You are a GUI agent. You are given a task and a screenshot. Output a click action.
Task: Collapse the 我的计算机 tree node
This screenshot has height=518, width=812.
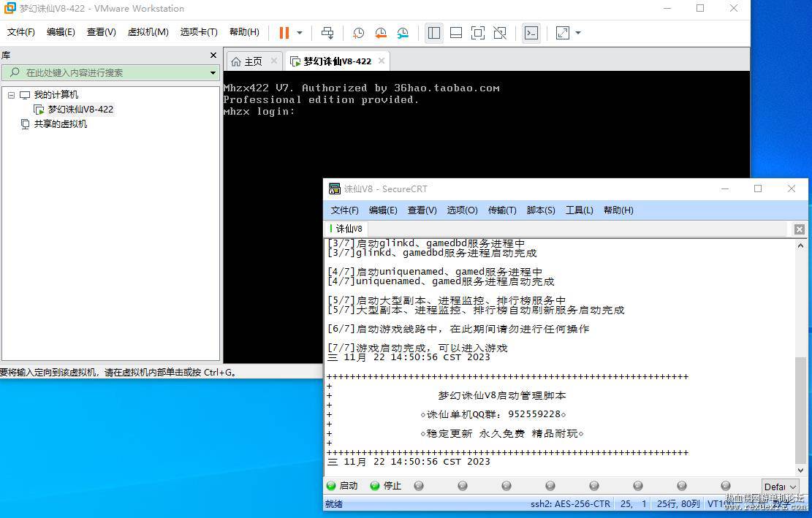11,95
